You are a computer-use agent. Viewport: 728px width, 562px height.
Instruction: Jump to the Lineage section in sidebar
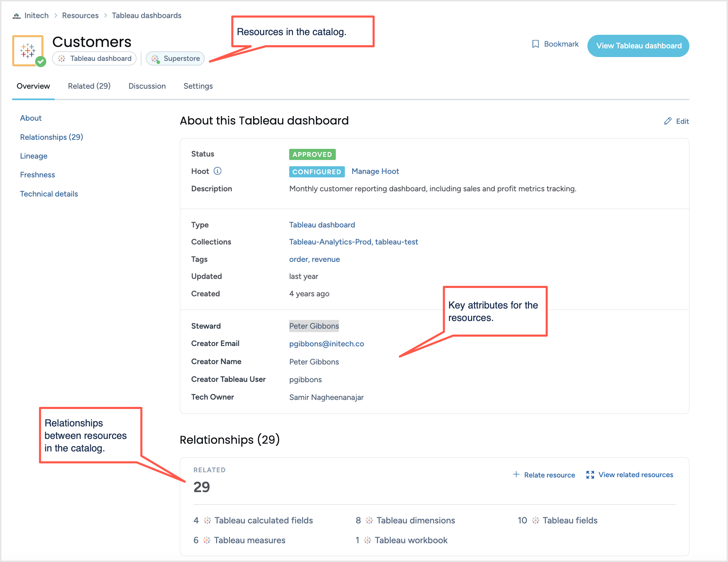[34, 156]
